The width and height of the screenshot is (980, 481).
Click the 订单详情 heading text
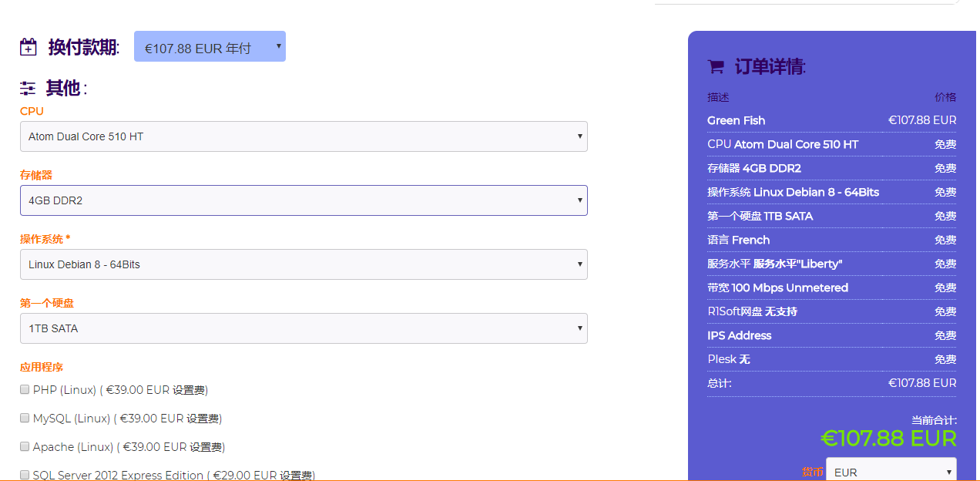coord(770,67)
